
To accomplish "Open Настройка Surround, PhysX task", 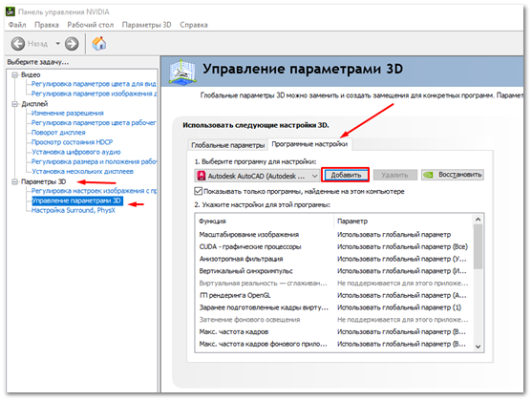I will point(74,210).
